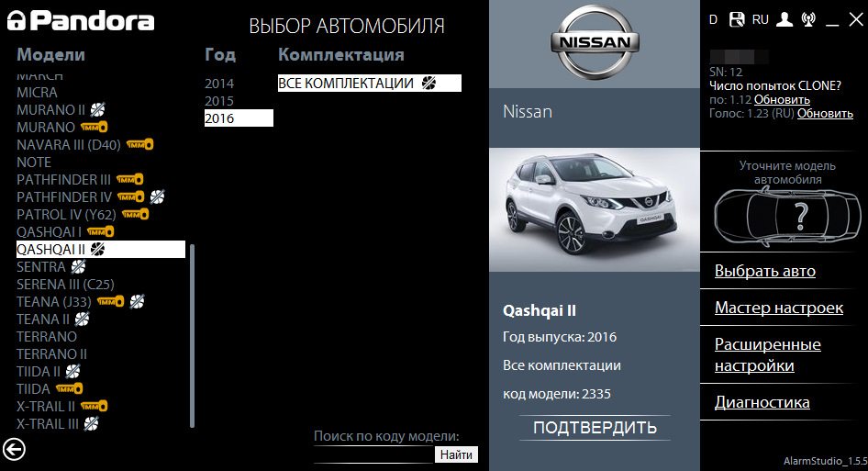The image size is (868, 471).
Task: Click the CAN icon beside QASHQAI II
Action: [98, 250]
